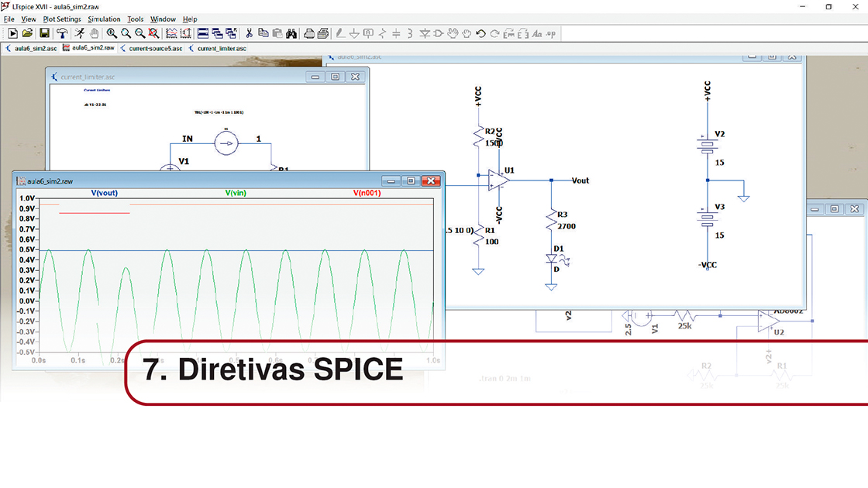Click the Zoom Out magnifier icon

tap(140, 34)
